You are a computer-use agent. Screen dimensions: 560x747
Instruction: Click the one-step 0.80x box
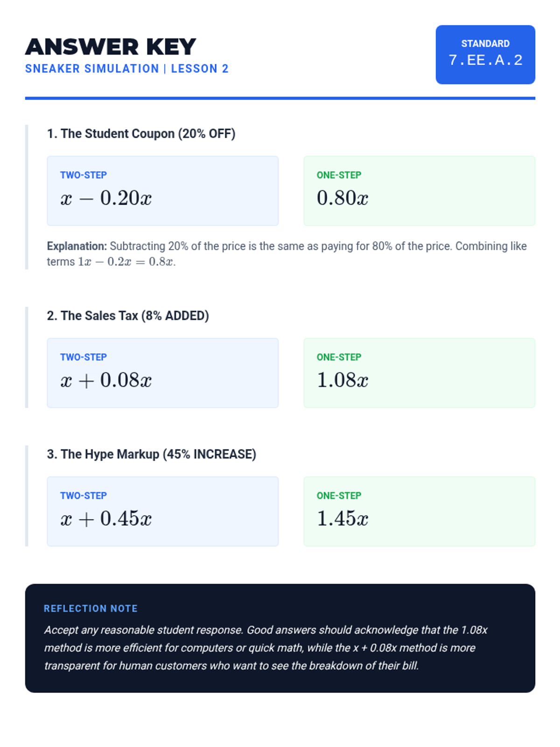tap(419, 191)
